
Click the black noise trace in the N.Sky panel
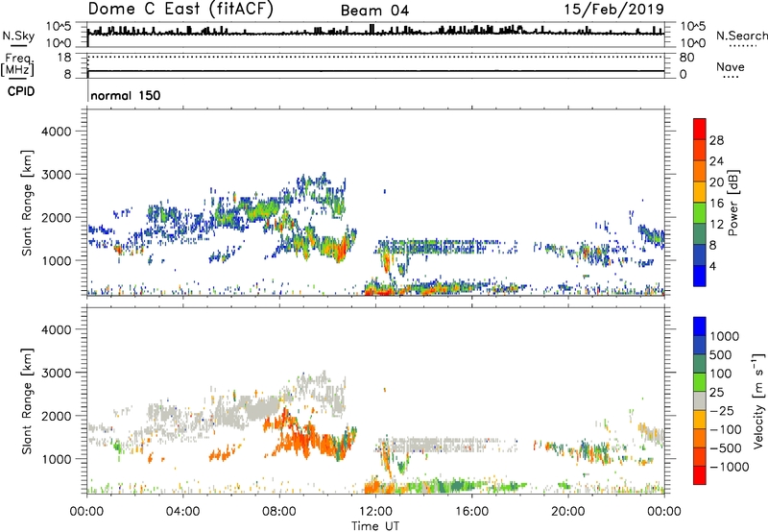375,33
